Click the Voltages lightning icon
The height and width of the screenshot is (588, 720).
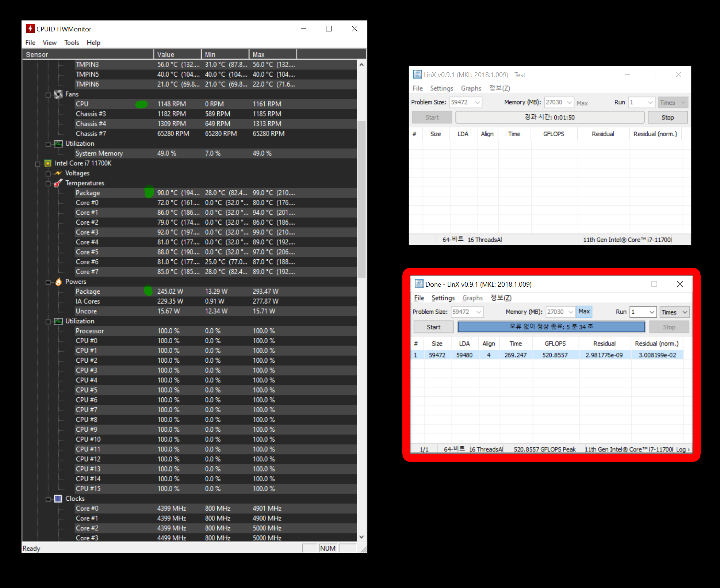58,173
